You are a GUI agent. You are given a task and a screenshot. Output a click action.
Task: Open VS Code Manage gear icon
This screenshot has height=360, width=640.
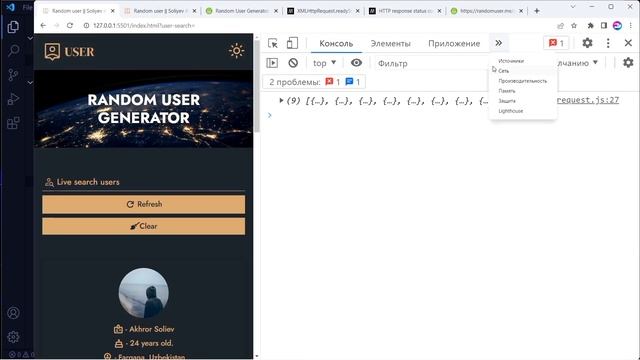click(x=13, y=337)
